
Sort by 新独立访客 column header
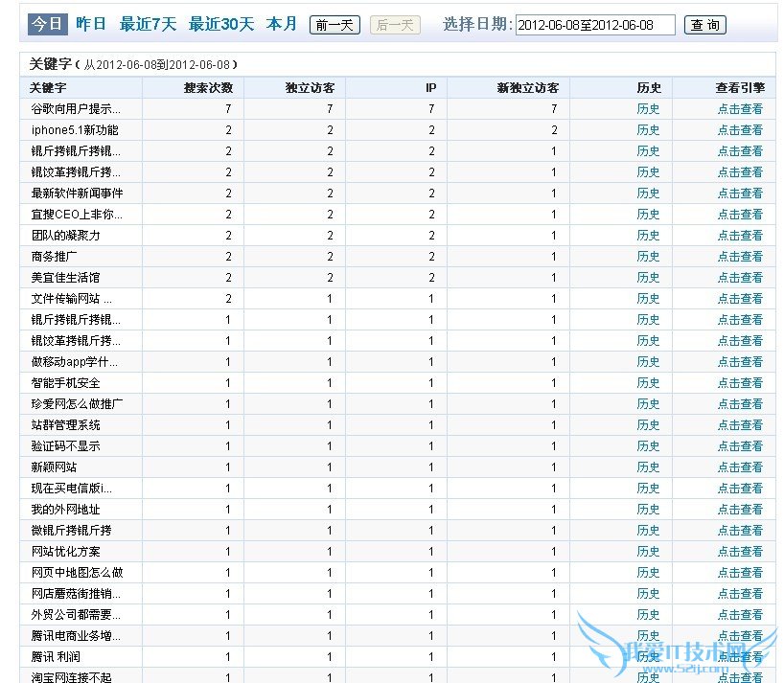(527, 88)
